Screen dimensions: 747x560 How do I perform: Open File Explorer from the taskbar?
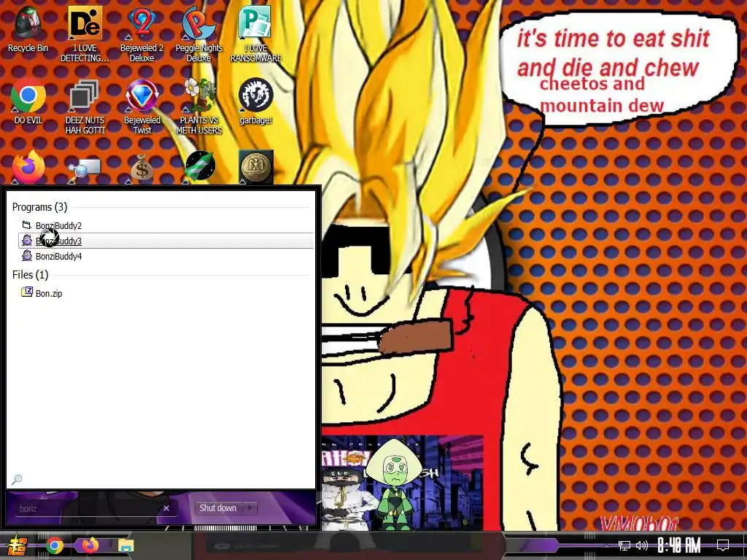coord(125,545)
